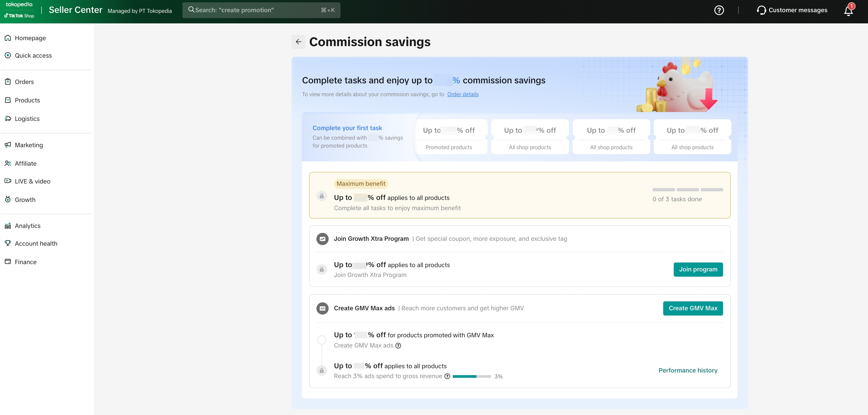
Task: Click the ads spend progress bar
Action: click(472, 376)
